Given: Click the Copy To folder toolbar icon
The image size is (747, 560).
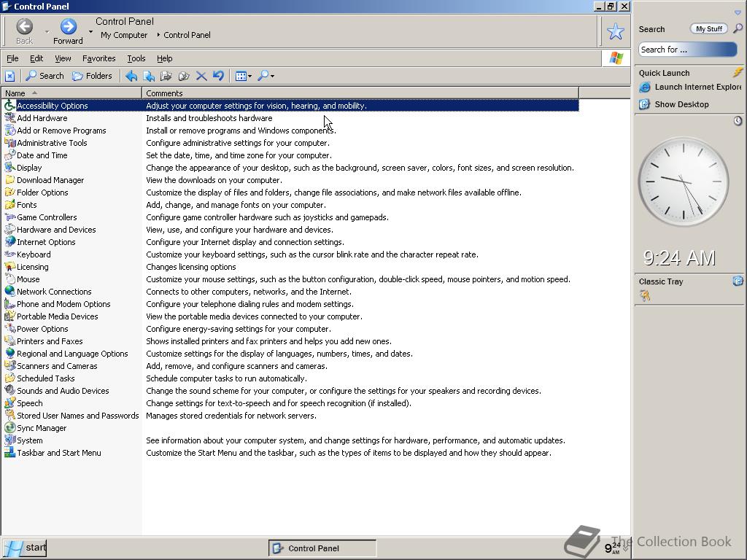Looking at the screenshot, I should point(183,76).
